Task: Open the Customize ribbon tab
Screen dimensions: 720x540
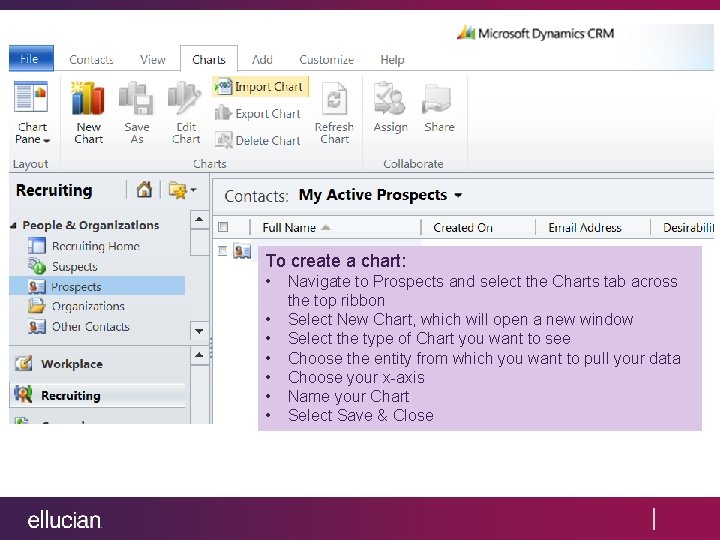Action: tap(326, 60)
